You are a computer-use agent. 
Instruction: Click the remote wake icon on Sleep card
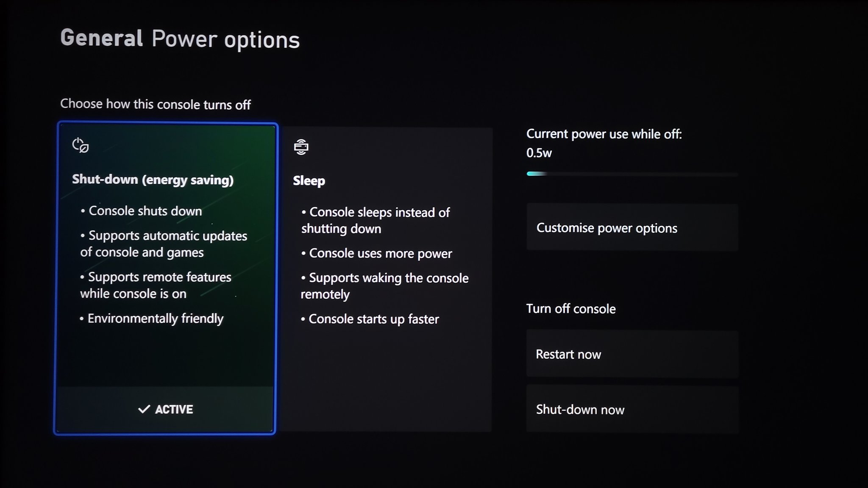click(x=300, y=147)
